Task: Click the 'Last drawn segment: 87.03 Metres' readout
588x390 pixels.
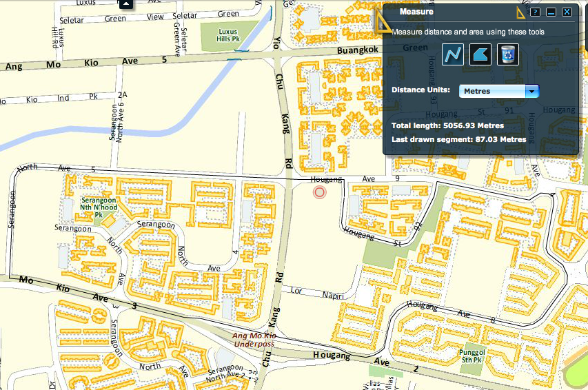Action: point(459,139)
